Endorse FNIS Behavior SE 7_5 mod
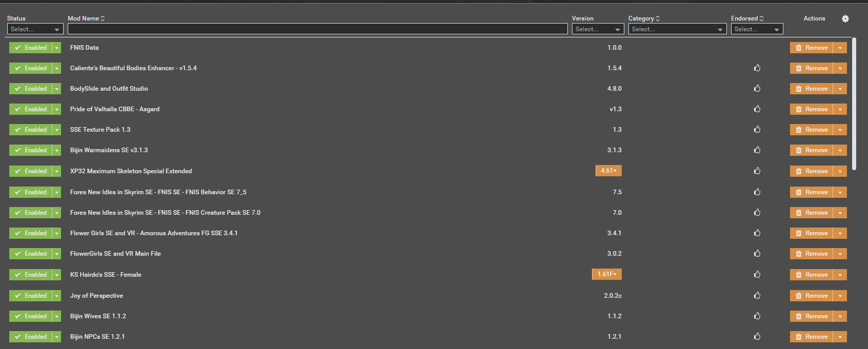 click(757, 192)
